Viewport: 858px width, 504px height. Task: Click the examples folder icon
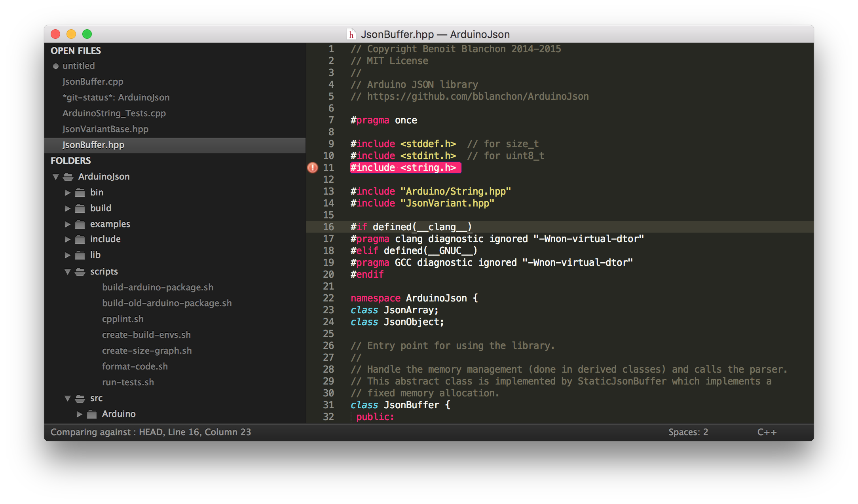click(x=80, y=224)
